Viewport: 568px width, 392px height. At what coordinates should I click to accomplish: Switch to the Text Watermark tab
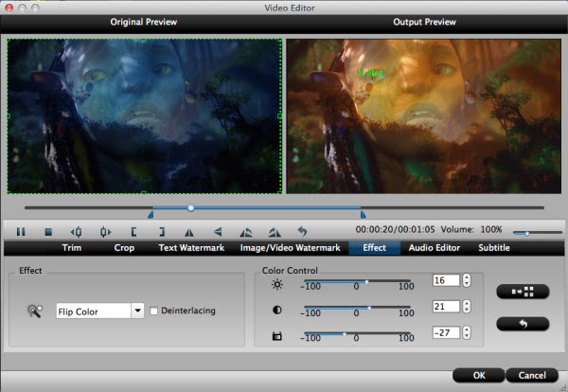tap(191, 248)
